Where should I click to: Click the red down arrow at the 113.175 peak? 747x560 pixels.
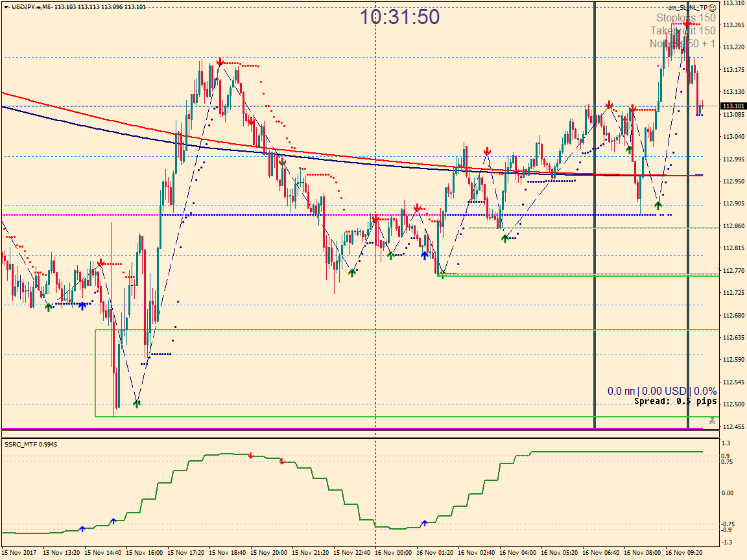tap(220, 62)
